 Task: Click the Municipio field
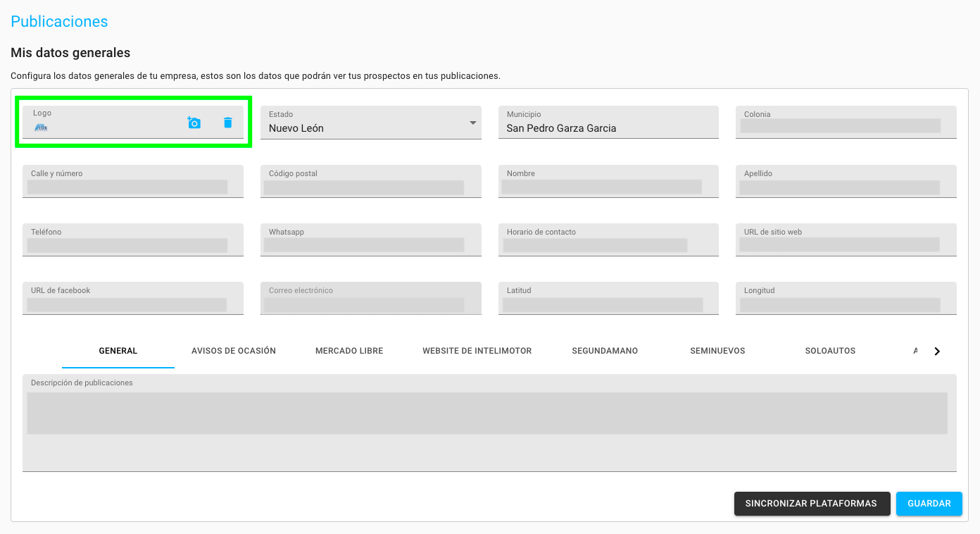pos(608,128)
